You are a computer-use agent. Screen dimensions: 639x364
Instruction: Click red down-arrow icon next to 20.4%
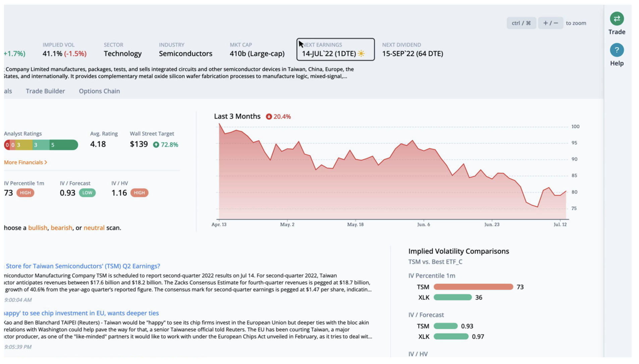(x=269, y=117)
